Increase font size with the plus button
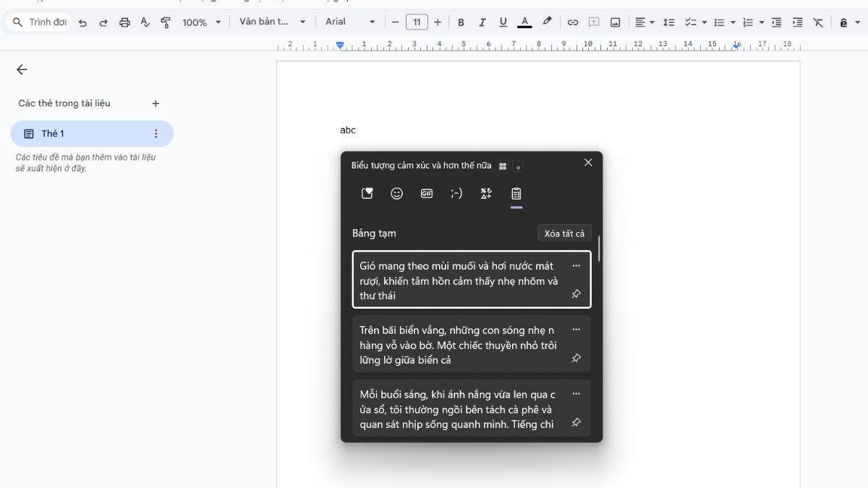This screenshot has width=868, height=488. coord(438,22)
